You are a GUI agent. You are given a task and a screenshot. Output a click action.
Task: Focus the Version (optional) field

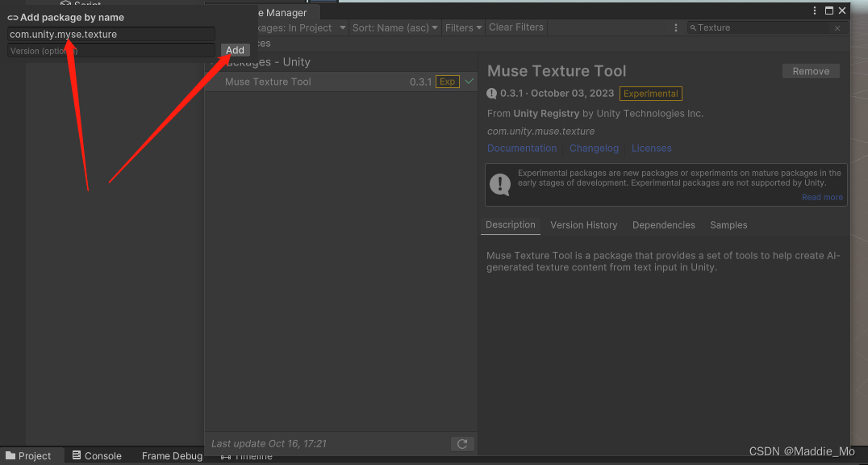tap(111, 50)
